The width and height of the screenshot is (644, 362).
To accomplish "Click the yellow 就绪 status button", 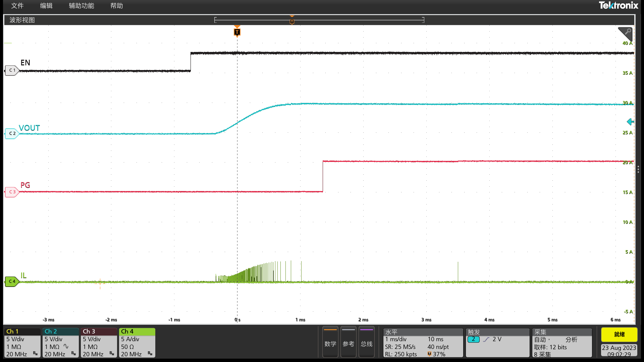I will click(x=619, y=335).
